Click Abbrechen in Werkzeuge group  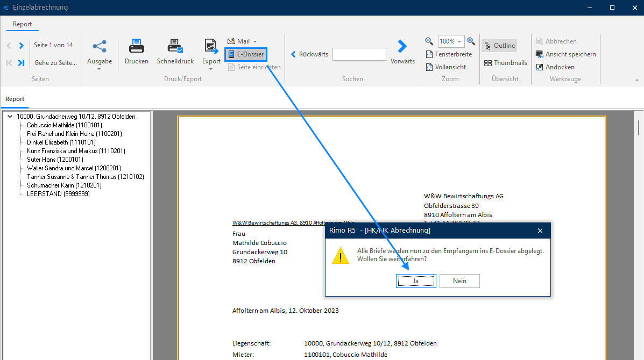tap(556, 41)
